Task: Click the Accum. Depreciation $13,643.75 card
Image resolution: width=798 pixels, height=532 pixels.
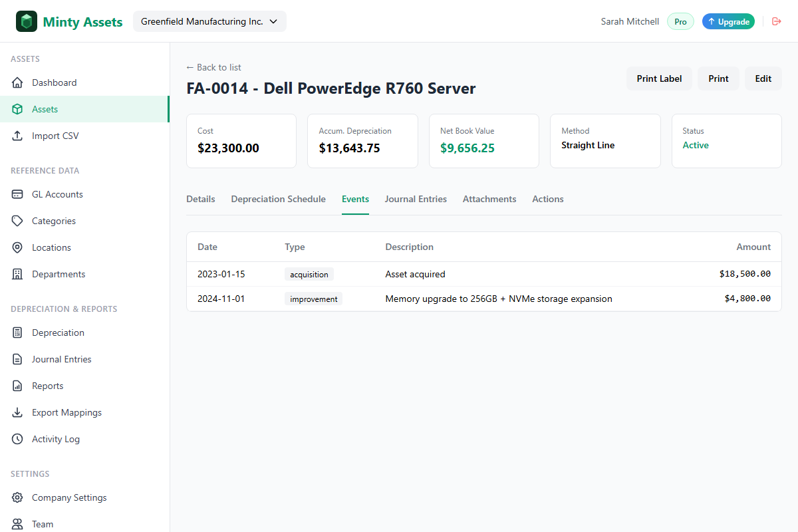Action: [362, 141]
